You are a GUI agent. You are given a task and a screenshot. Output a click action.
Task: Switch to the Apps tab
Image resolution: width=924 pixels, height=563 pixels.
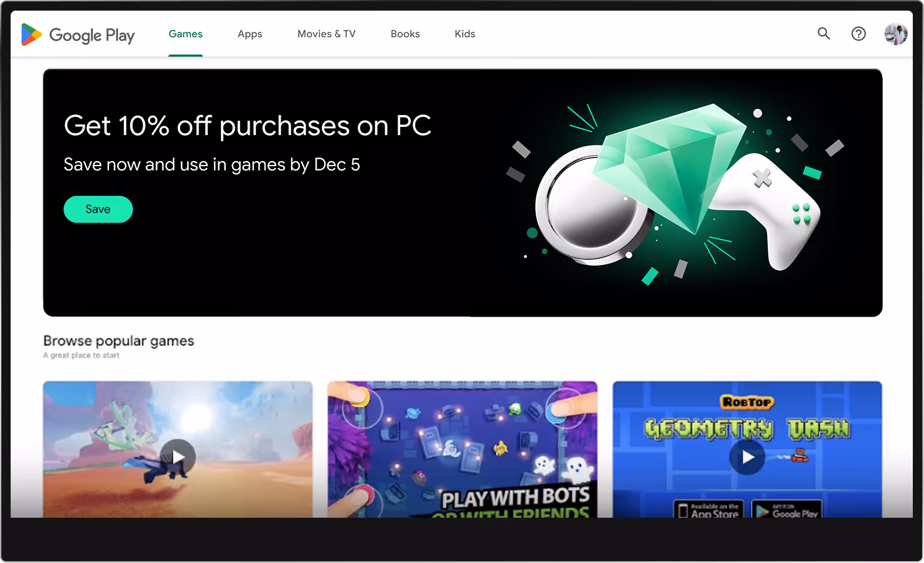tap(250, 34)
